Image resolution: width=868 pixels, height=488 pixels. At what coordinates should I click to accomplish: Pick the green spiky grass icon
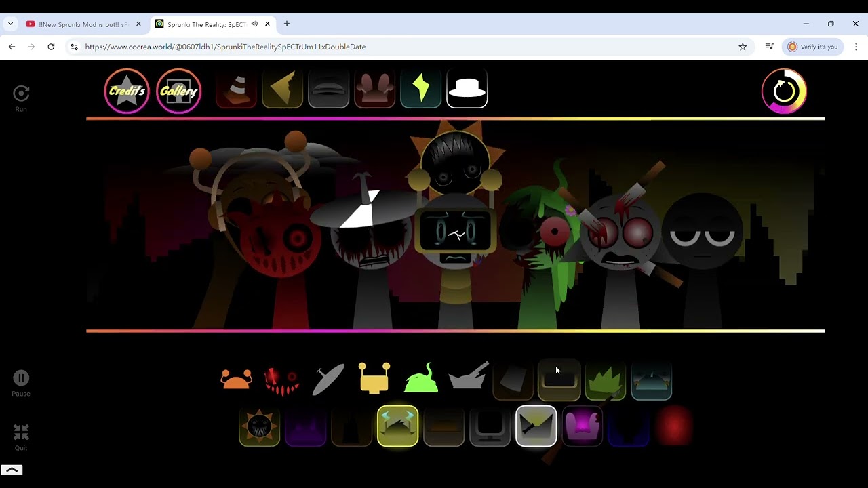pyautogui.click(x=605, y=380)
